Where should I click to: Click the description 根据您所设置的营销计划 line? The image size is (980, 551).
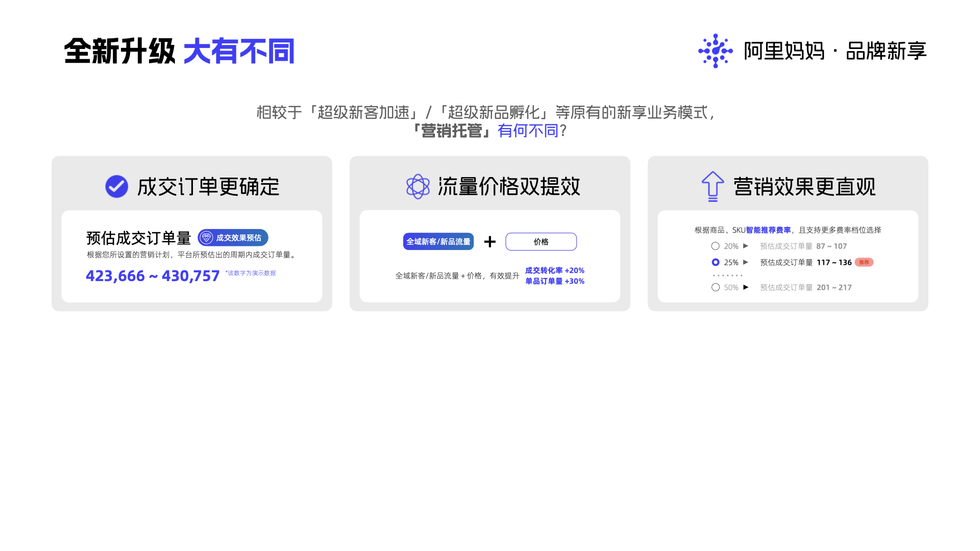192,255
